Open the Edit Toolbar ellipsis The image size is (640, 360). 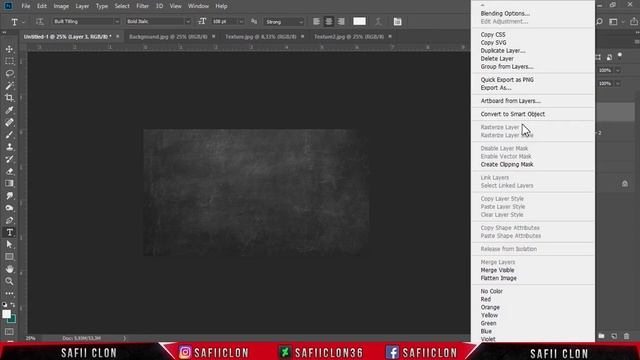(9, 293)
